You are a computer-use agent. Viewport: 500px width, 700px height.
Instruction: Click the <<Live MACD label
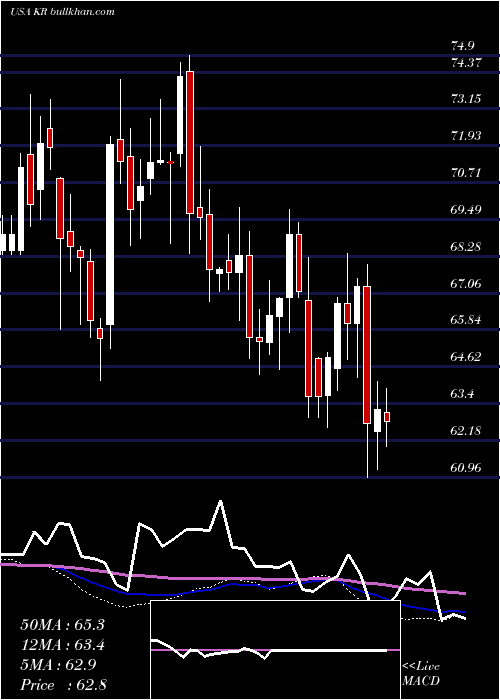[421, 674]
